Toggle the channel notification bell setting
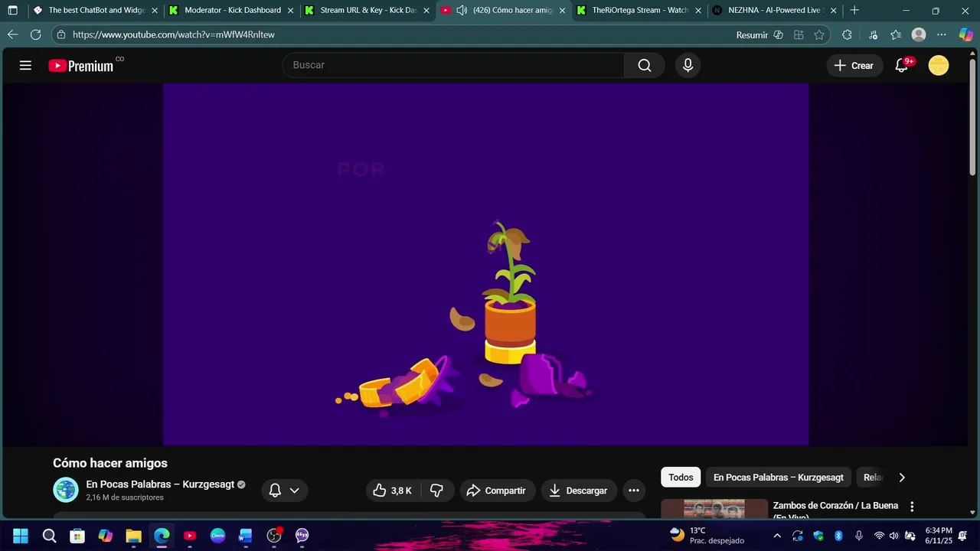 [x=284, y=491]
